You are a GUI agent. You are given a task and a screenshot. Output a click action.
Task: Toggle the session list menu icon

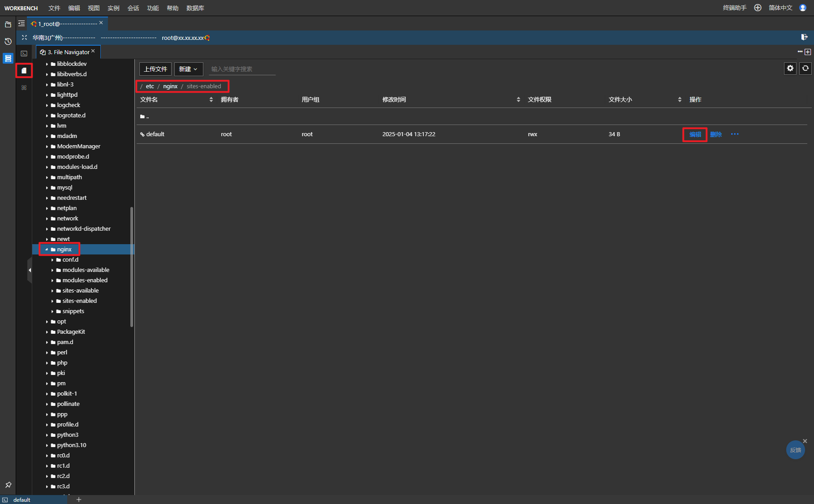click(22, 23)
